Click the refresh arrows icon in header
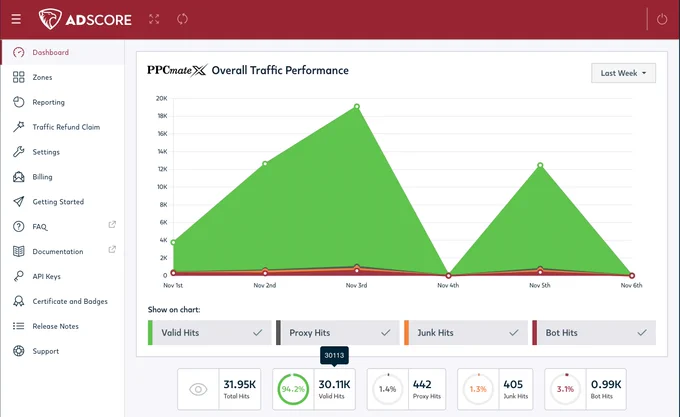The height and width of the screenshot is (417, 680). (182, 19)
